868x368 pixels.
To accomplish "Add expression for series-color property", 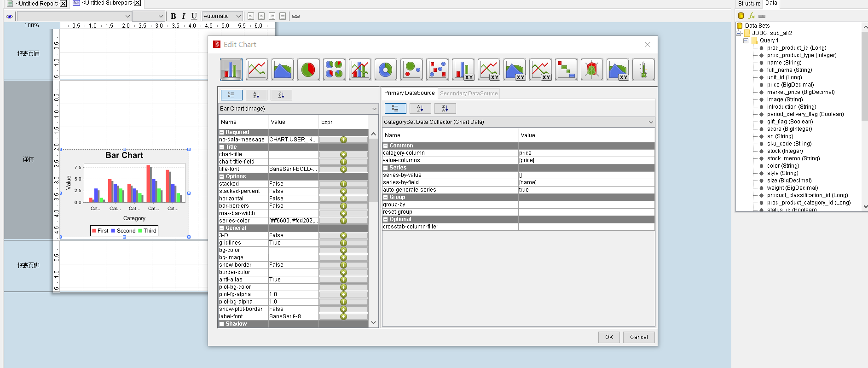I will 343,221.
